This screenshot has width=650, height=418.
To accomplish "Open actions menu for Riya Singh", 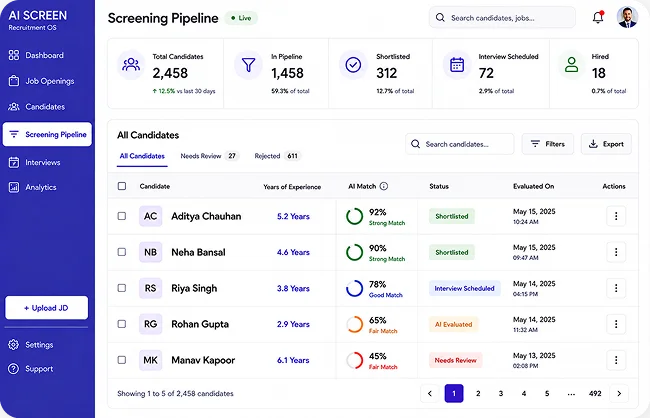I will coord(616,288).
